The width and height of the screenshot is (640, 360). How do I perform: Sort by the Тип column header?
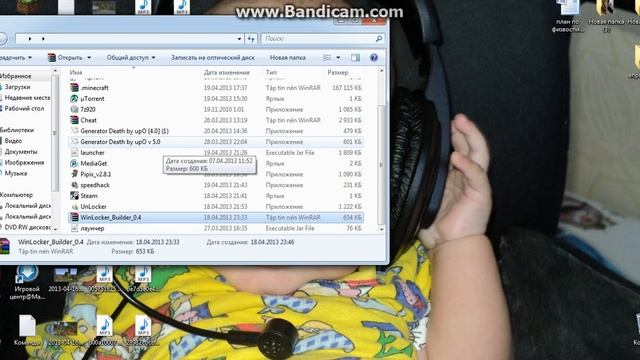(x=271, y=72)
